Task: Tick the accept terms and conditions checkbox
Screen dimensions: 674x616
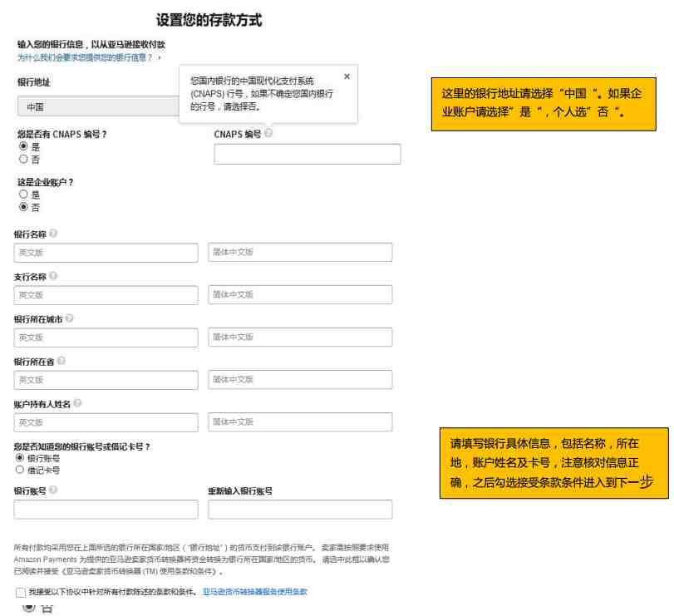Action: tap(20, 593)
